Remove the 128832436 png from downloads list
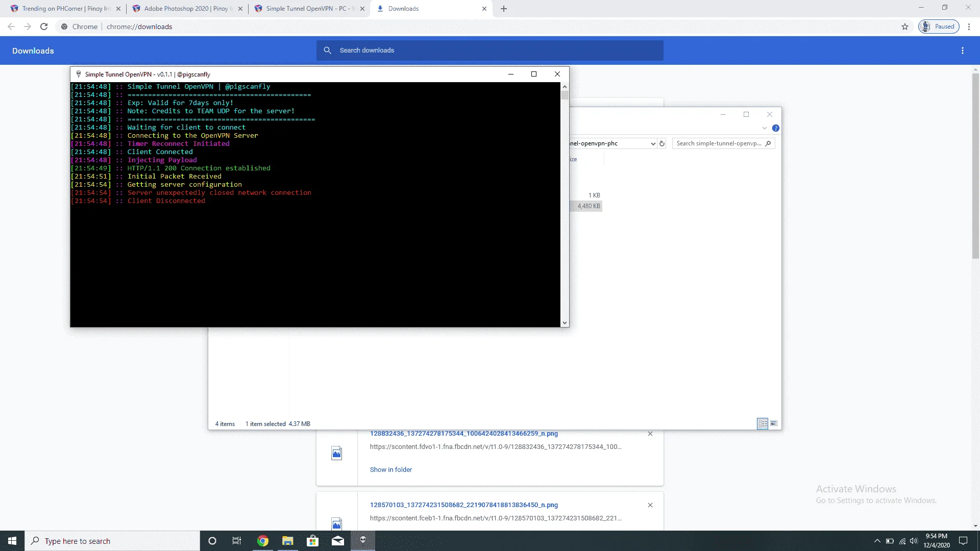This screenshot has width=980, height=551. [x=650, y=434]
